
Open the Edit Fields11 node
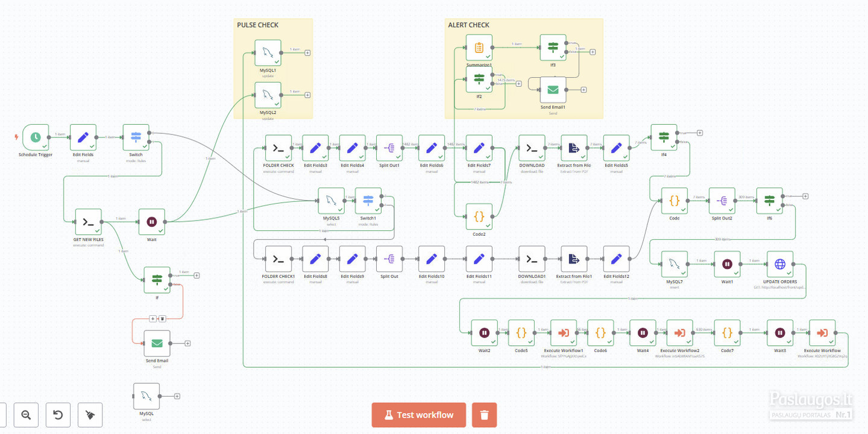click(x=479, y=259)
